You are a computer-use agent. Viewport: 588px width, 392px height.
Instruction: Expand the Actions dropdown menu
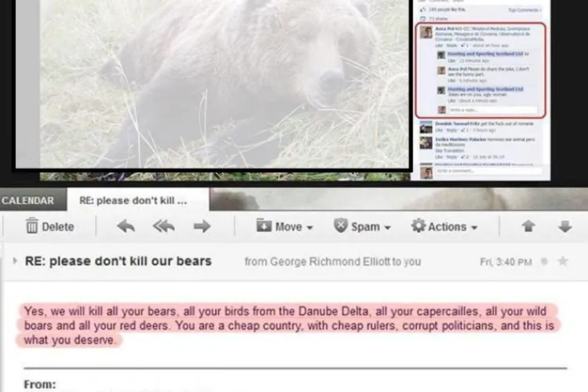coord(474,227)
